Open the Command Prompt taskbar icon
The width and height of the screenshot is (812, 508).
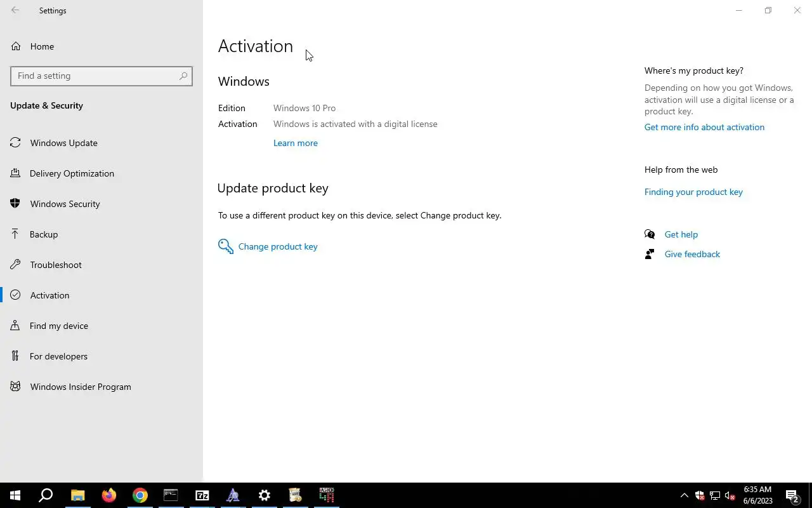click(x=171, y=495)
